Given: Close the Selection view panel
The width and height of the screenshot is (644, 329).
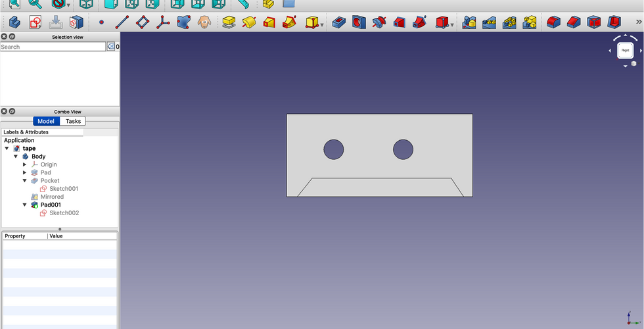Looking at the screenshot, I should pyautogui.click(x=4, y=37).
